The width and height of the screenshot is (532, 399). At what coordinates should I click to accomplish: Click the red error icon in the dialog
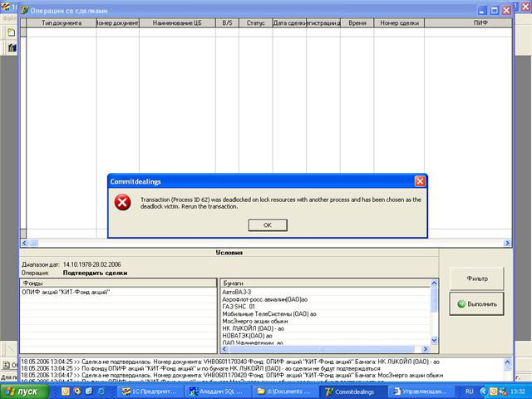click(122, 203)
